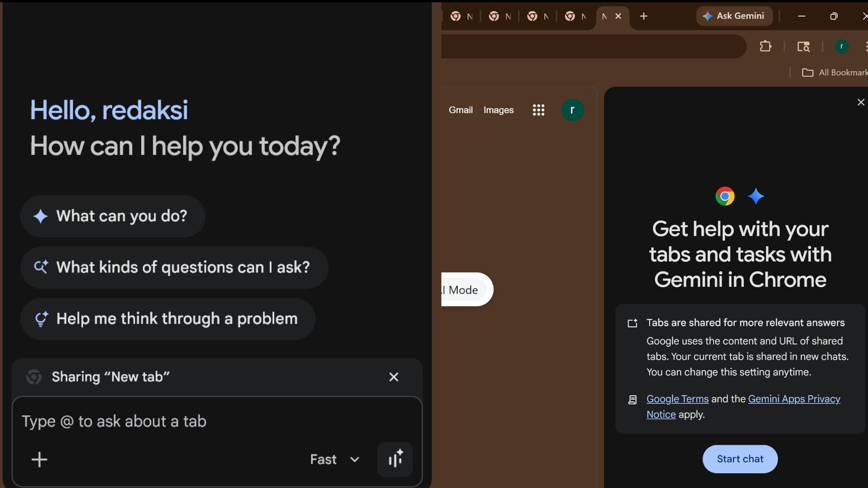Click the Google apps grid icon
This screenshot has width=868, height=488.
(538, 110)
